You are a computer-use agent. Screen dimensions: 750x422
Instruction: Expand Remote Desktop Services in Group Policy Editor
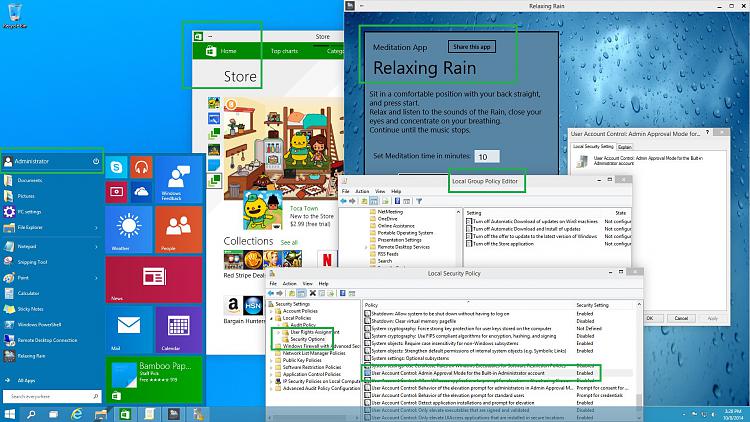[366, 247]
